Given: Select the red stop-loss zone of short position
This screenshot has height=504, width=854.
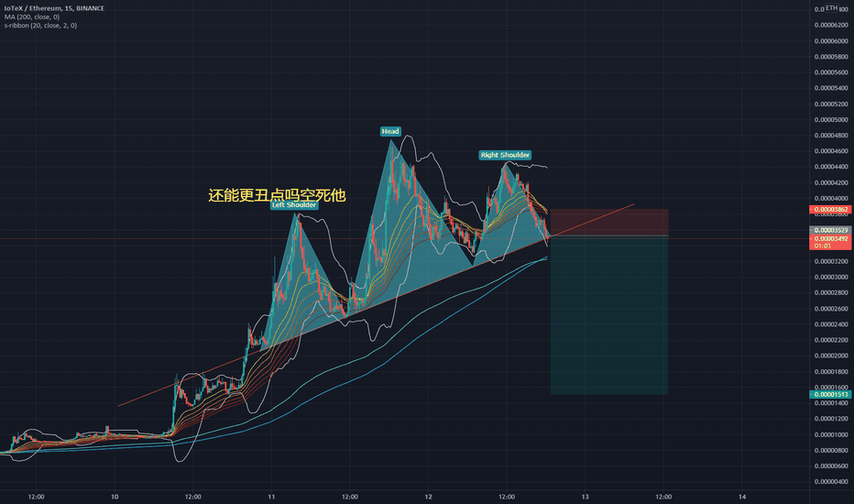Looking at the screenshot, I should click(x=609, y=223).
